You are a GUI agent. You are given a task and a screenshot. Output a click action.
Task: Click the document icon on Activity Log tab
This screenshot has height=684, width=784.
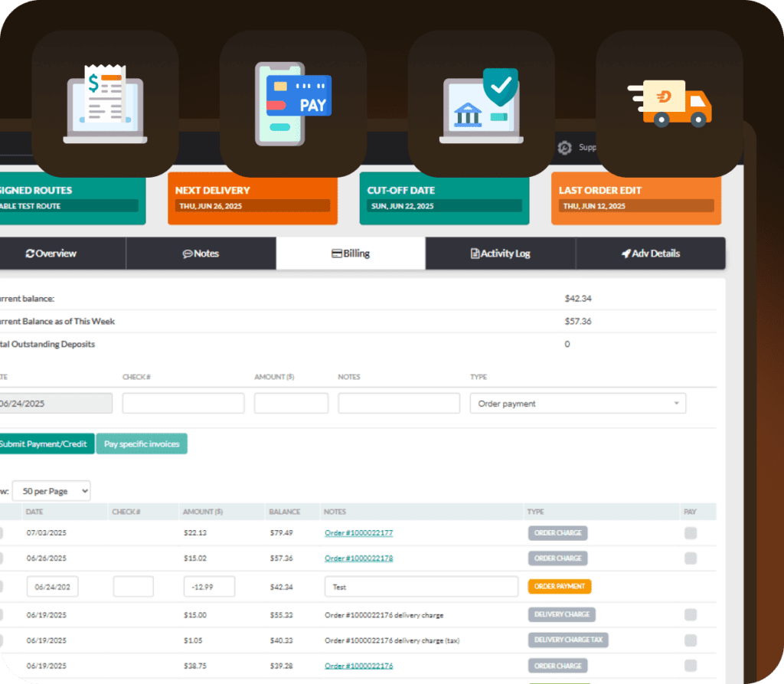pyautogui.click(x=475, y=254)
